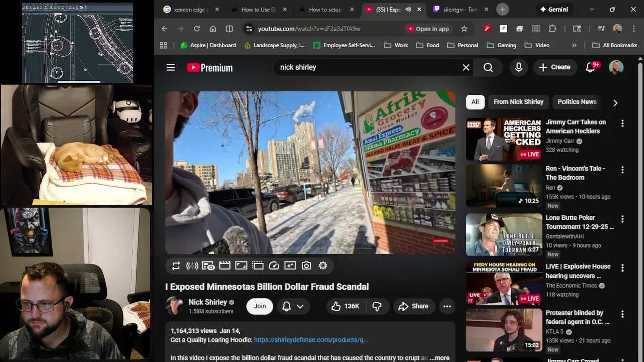Screen dimensions: 644x362
Task: Clear the search box with the X
Action: coord(466,67)
